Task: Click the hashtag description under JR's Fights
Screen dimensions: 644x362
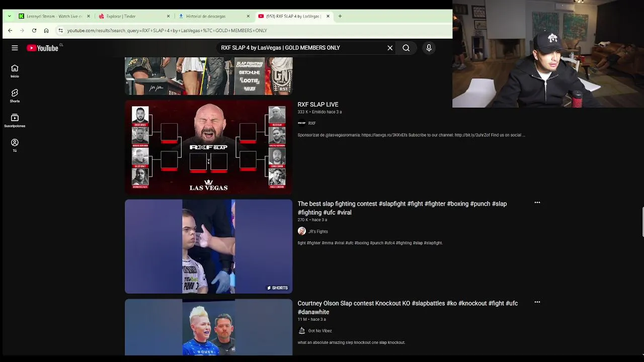Action: (x=370, y=243)
